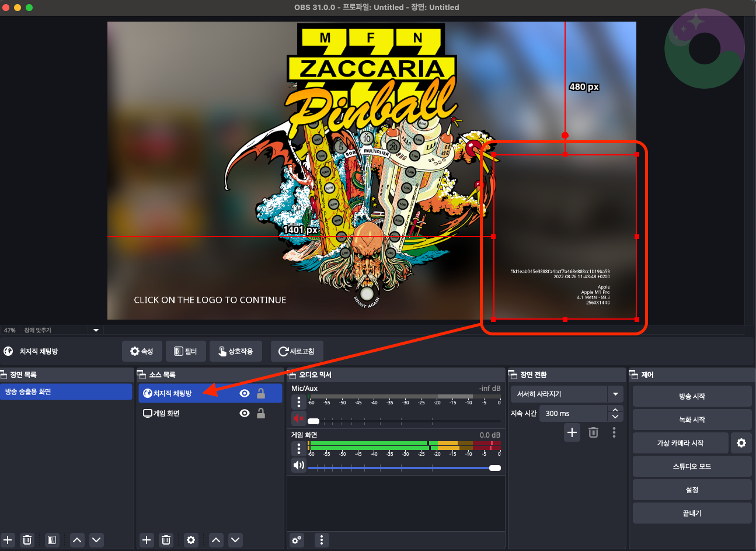The image size is (756, 551).
Task: Open 게임 화면 audio three-dot options menu
Action: tap(299, 449)
